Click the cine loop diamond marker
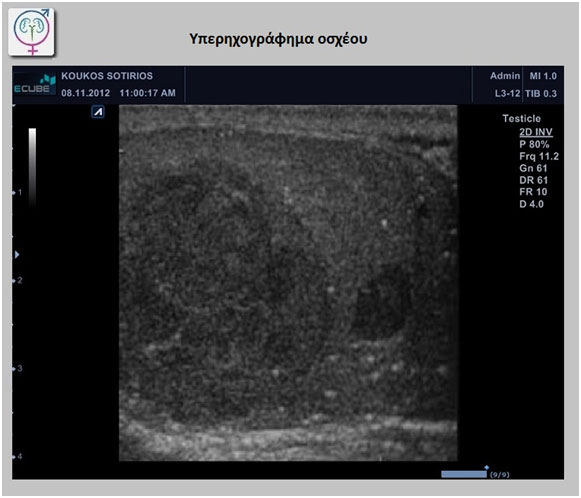581x498 pixels. tap(487, 468)
